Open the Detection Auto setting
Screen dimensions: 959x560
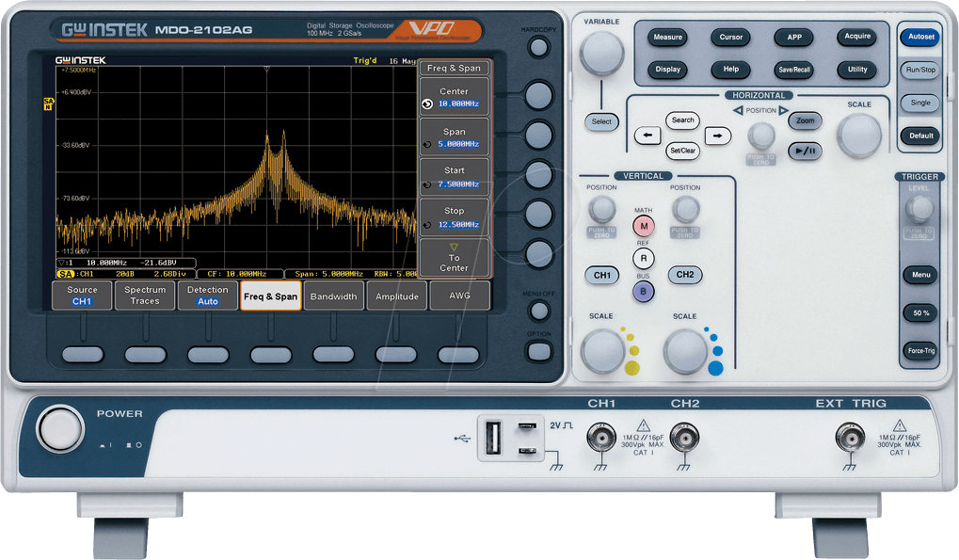[207, 295]
